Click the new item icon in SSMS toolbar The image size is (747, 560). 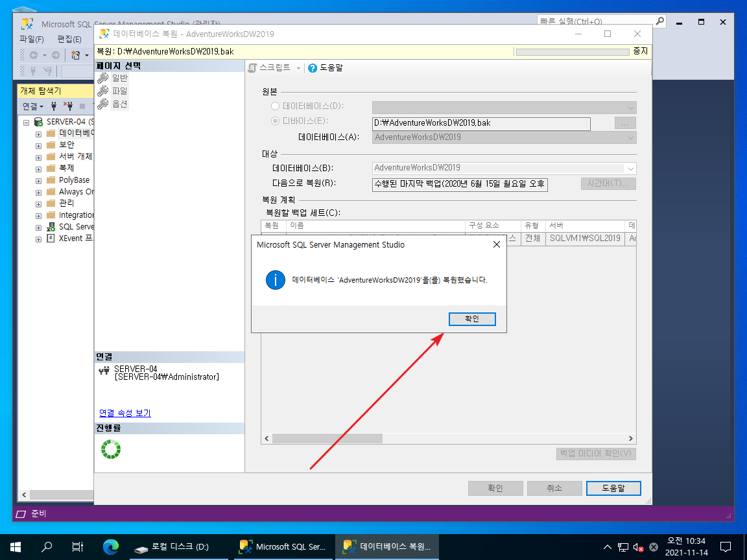(76, 55)
